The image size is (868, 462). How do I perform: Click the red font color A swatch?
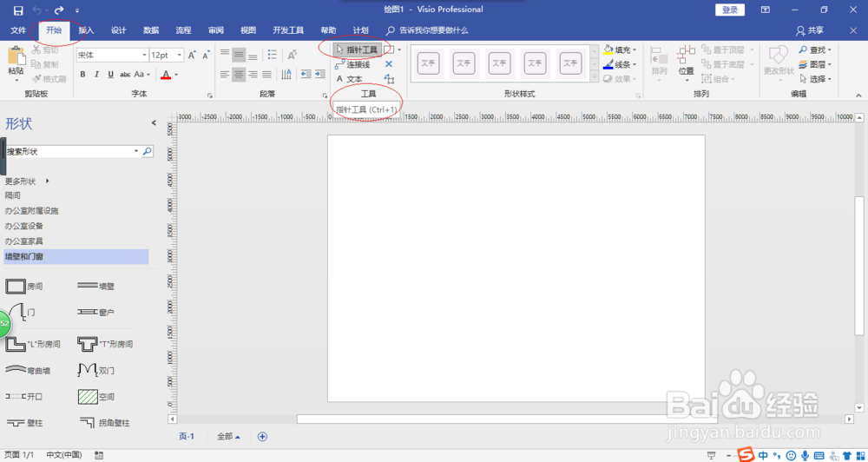click(166, 74)
